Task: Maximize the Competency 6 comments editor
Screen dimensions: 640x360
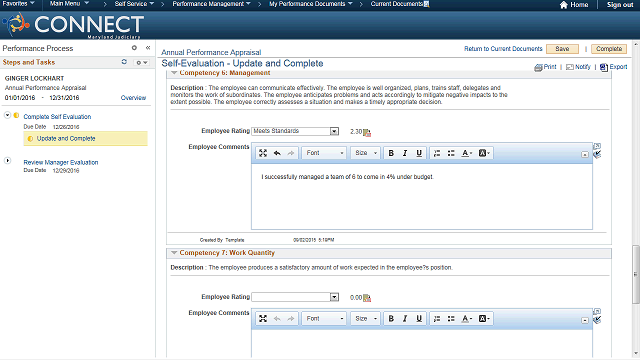Action: click(x=263, y=153)
